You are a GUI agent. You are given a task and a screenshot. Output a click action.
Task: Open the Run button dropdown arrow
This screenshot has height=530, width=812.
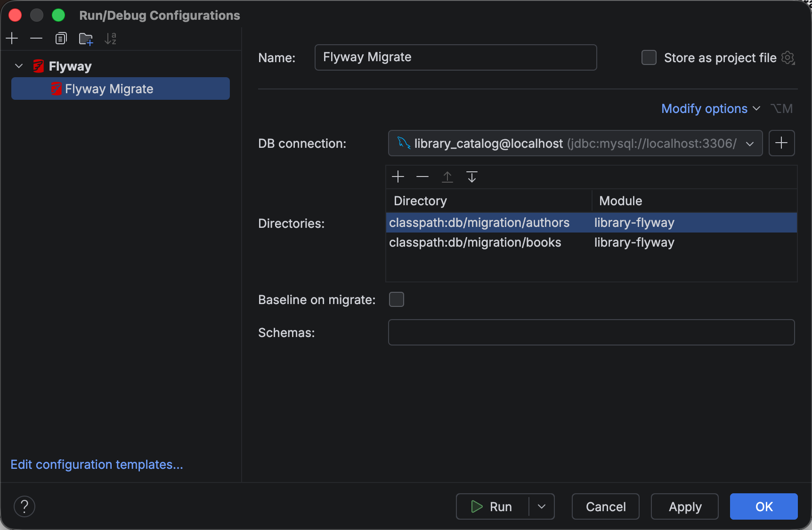[542, 506]
